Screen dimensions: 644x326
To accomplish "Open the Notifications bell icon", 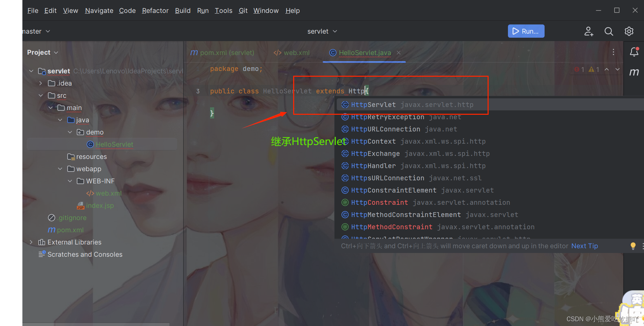I will 634,52.
